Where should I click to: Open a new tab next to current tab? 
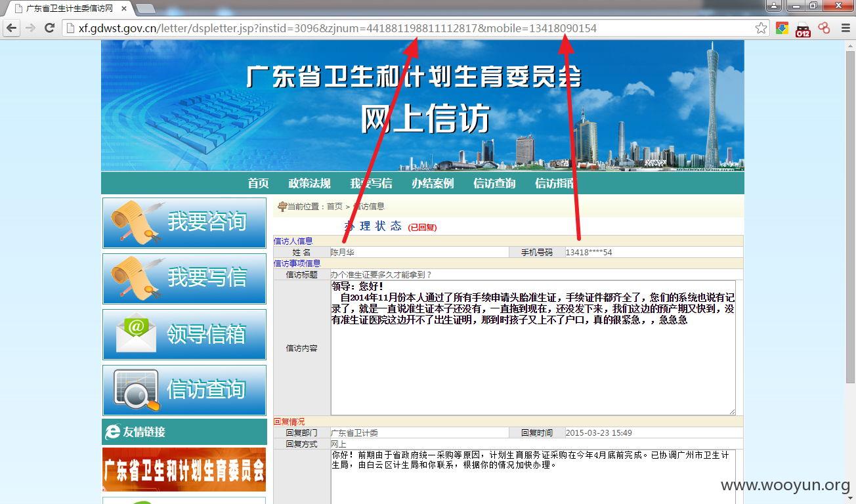[145, 9]
